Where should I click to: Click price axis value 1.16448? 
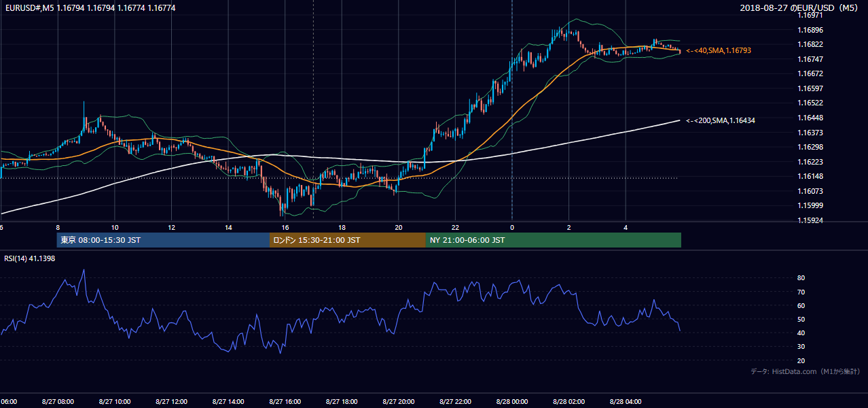[x=811, y=118]
